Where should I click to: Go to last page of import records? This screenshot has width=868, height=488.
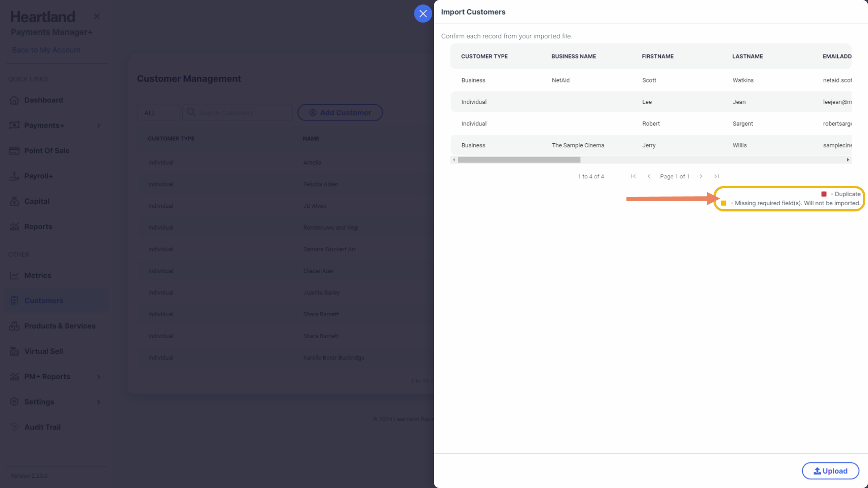pos(717,176)
